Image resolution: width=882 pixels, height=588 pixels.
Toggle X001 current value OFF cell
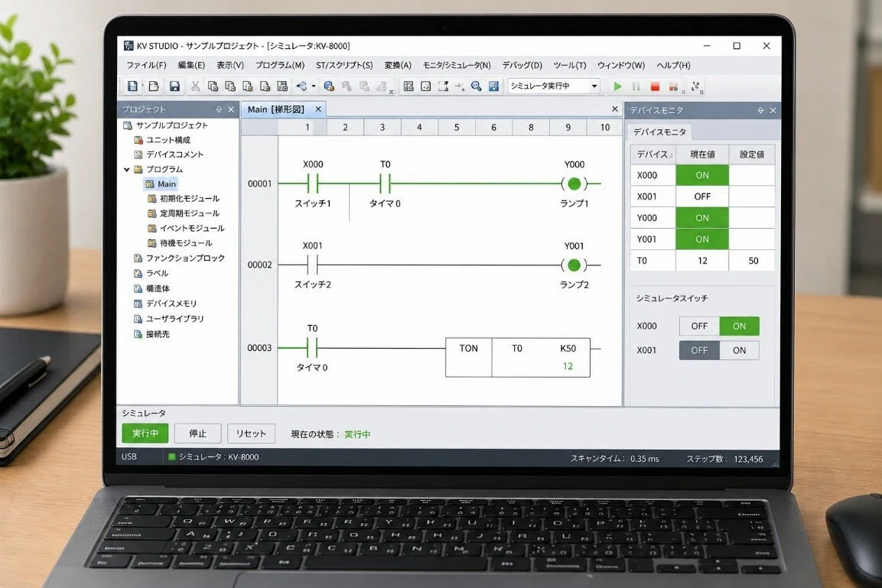click(x=702, y=197)
